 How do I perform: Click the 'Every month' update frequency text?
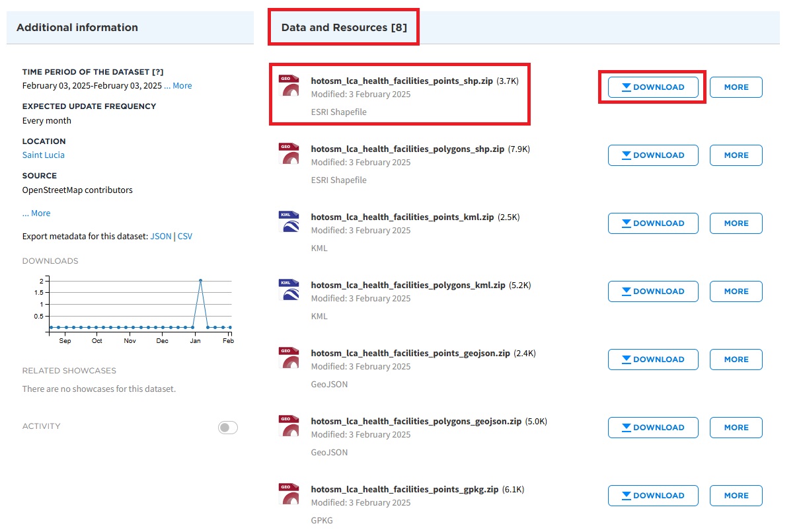[x=46, y=121]
